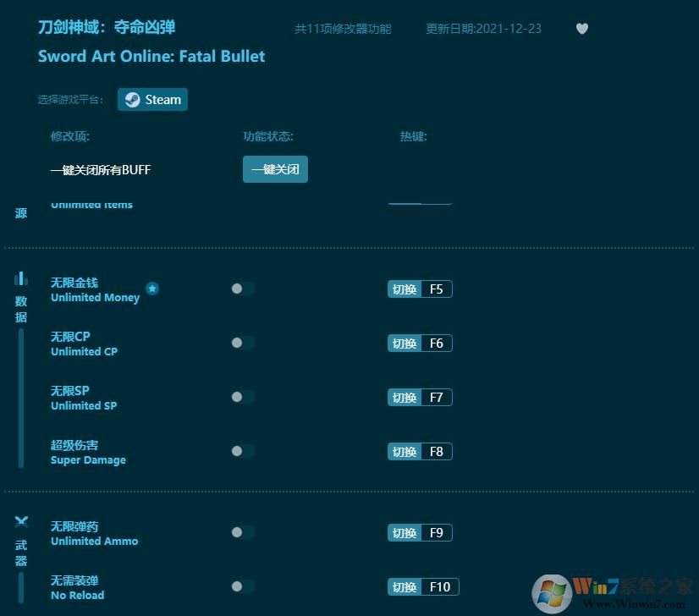This screenshot has width=699, height=616.
Task: Enable the Unlimited CP switch
Action: 243,343
